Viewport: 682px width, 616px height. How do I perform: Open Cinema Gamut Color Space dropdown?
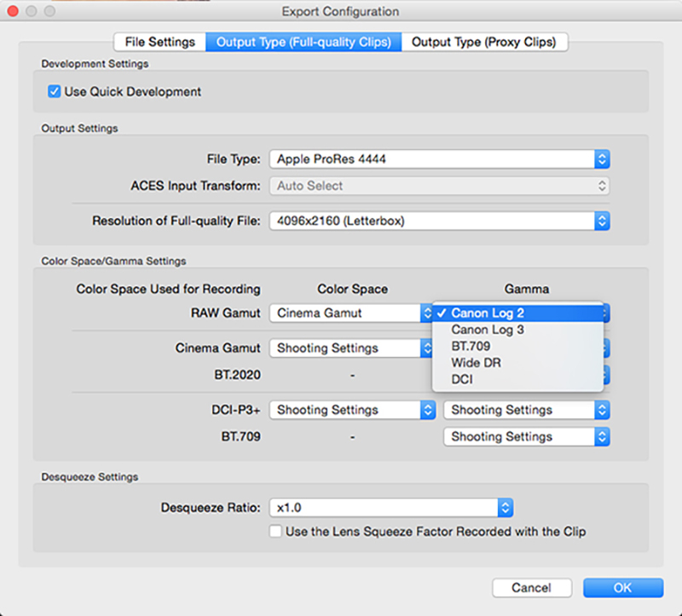click(353, 348)
